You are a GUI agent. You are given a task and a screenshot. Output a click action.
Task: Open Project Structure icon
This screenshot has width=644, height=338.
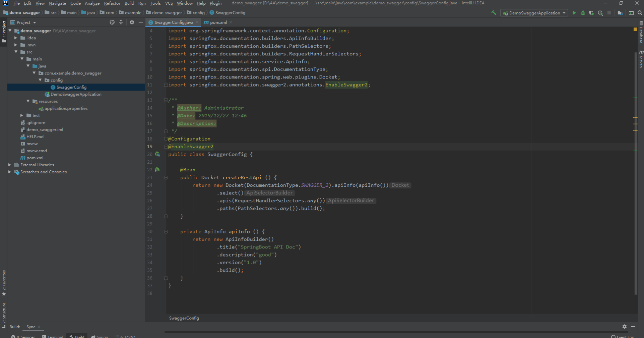(x=620, y=13)
